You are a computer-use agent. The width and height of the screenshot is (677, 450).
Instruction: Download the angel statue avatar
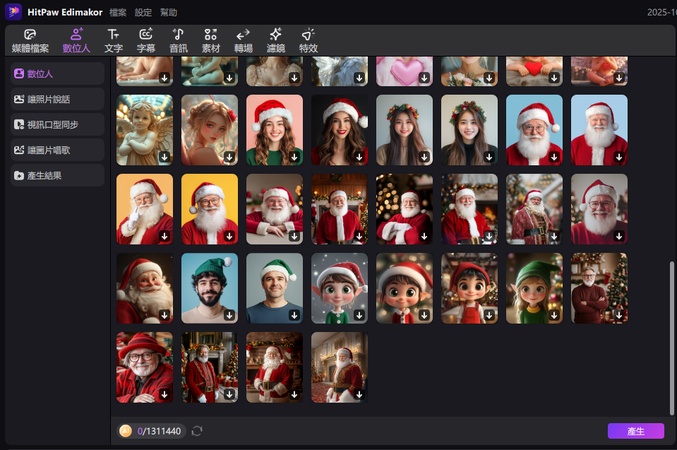(165, 157)
